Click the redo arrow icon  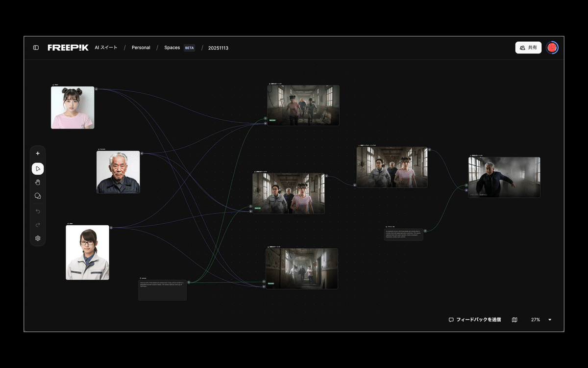pyautogui.click(x=38, y=225)
